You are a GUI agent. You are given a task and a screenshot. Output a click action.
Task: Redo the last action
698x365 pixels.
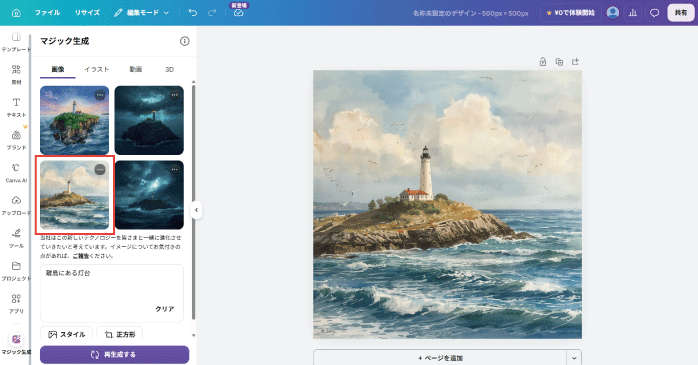click(212, 13)
